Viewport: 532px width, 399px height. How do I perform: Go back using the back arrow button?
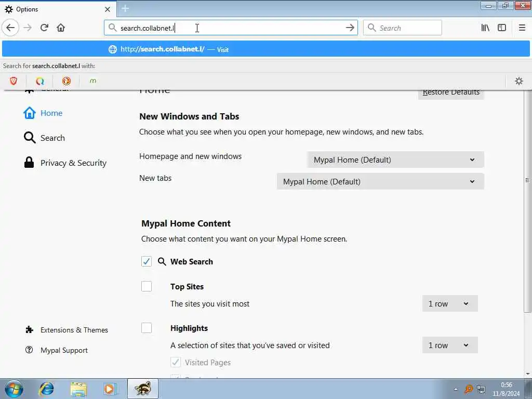[x=10, y=28]
